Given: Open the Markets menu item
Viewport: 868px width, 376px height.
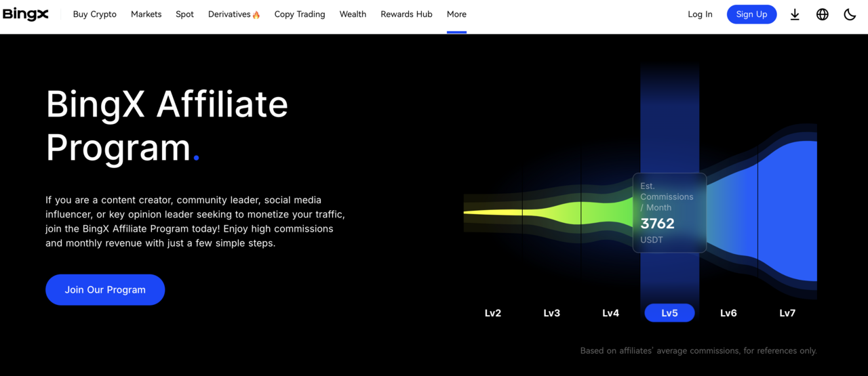Looking at the screenshot, I should point(146,14).
